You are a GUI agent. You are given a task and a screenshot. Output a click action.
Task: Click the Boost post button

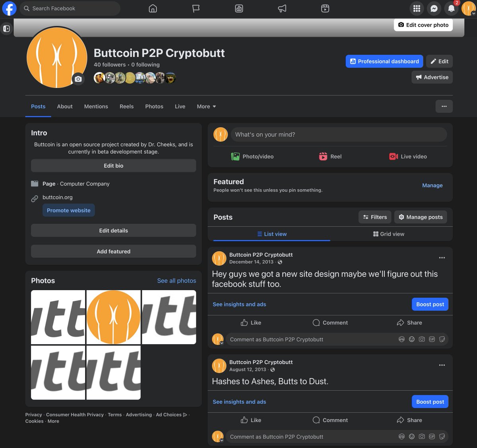(x=430, y=304)
